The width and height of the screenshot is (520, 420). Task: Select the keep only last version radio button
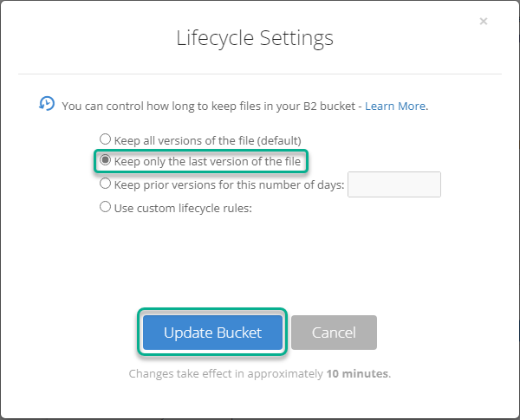pyautogui.click(x=105, y=160)
